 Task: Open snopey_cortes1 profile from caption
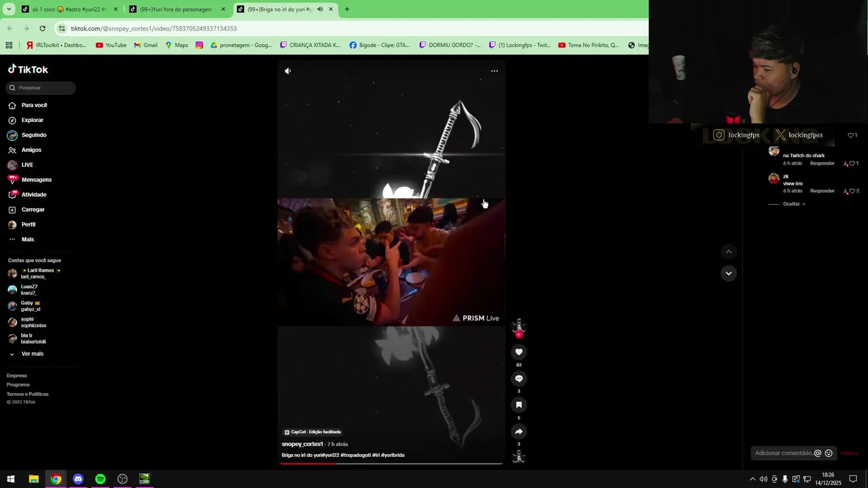coord(302,444)
